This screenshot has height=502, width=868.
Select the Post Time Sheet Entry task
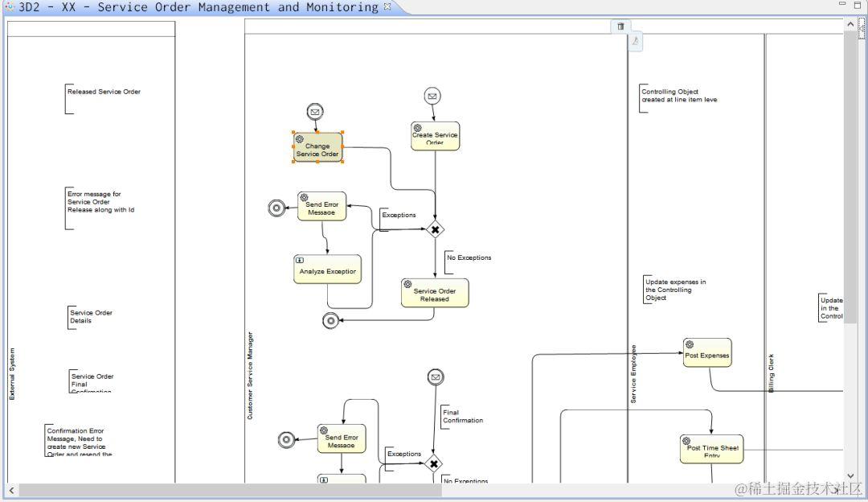[711, 449]
